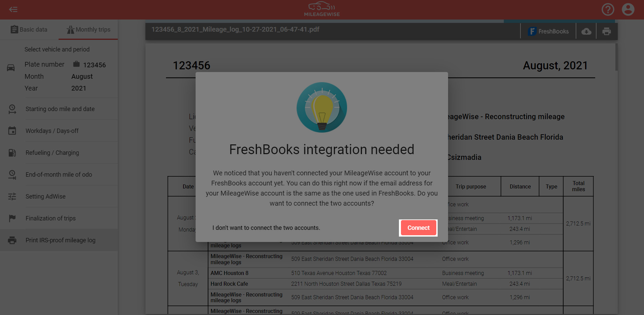Collapse the left sidebar using the arrow icon
Image resolution: width=644 pixels, height=315 pixels.
point(13,9)
